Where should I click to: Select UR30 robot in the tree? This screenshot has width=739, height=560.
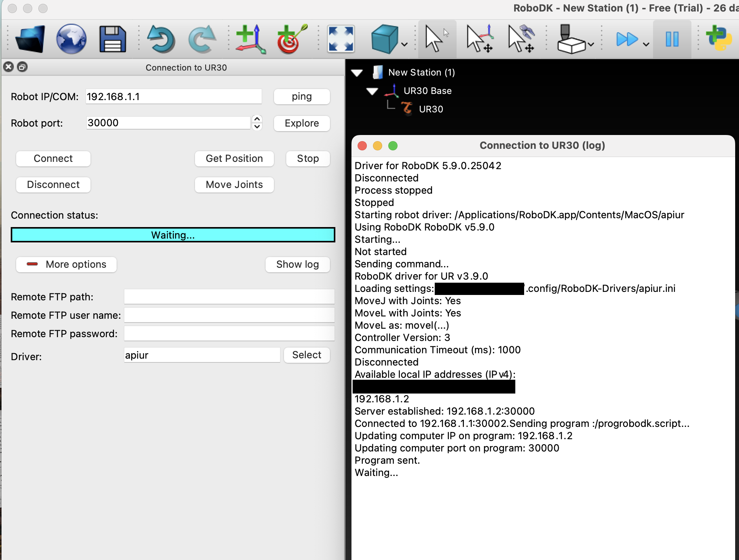(431, 109)
